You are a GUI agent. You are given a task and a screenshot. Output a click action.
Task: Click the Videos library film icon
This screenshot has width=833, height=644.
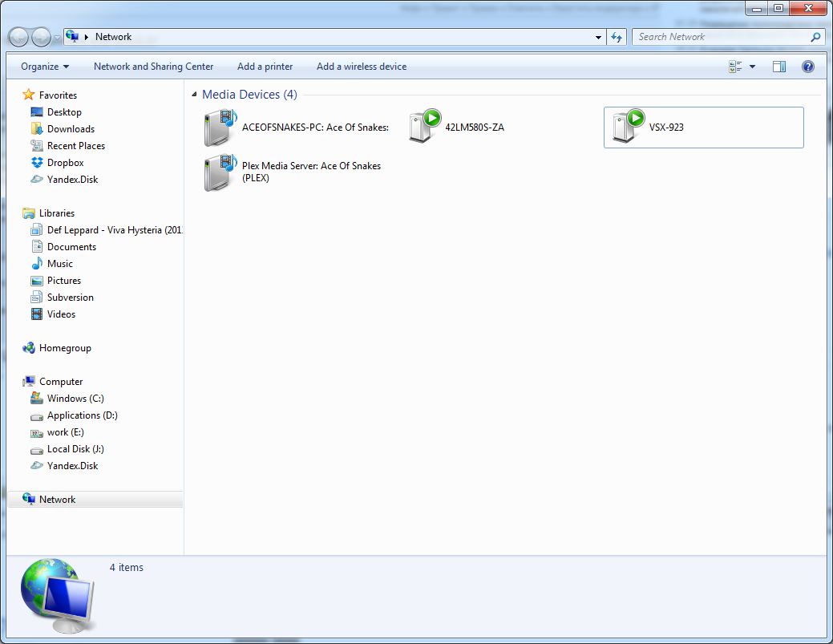point(37,314)
